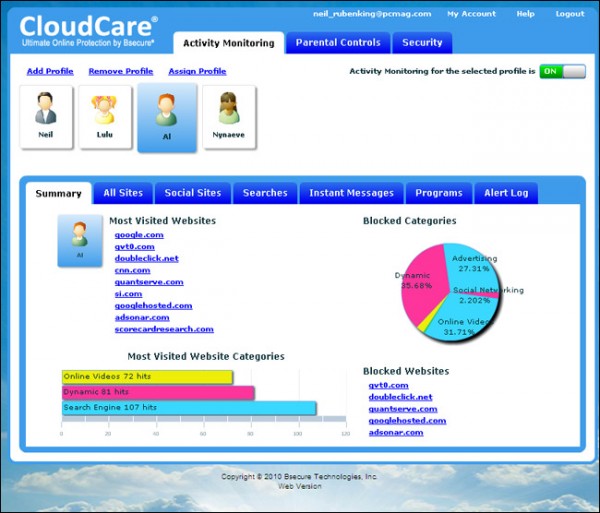Screen dimensions: 600x513
Task: Switch to the Security tab
Action: click(422, 43)
